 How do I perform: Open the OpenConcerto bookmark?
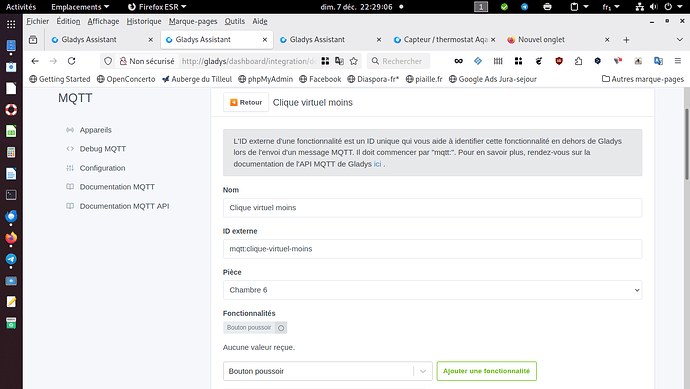point(126,79)
